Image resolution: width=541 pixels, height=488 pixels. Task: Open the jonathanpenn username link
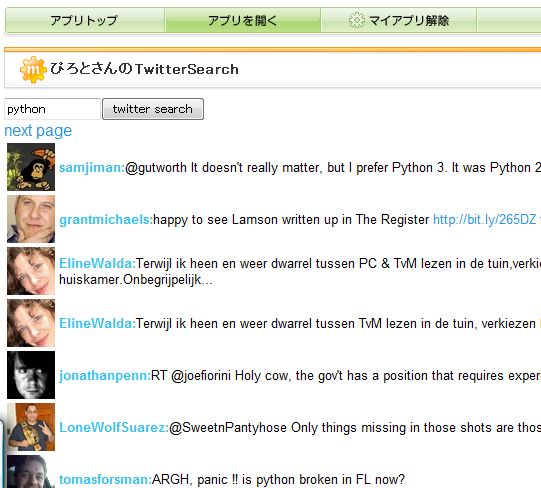tap(105, 376)
